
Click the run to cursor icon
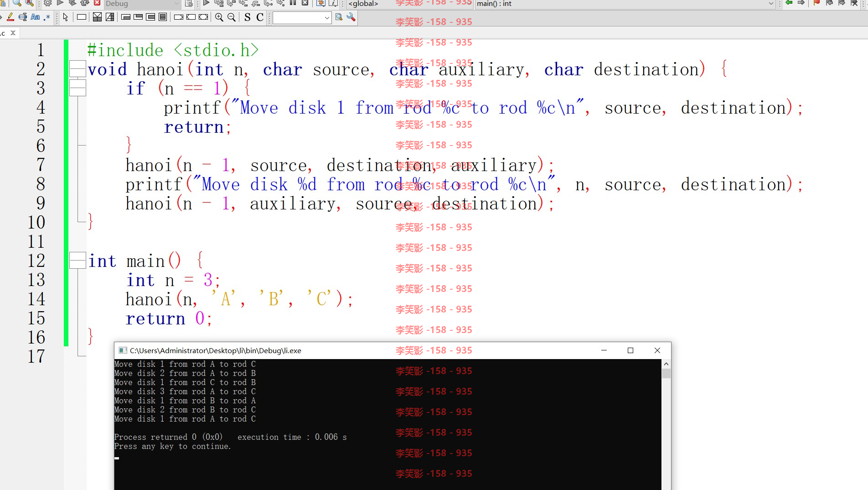tap(219, 3)
